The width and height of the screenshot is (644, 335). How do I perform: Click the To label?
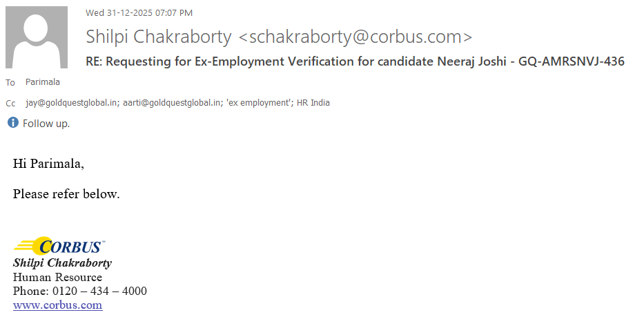pyautogui.click(x=10, y=83)
